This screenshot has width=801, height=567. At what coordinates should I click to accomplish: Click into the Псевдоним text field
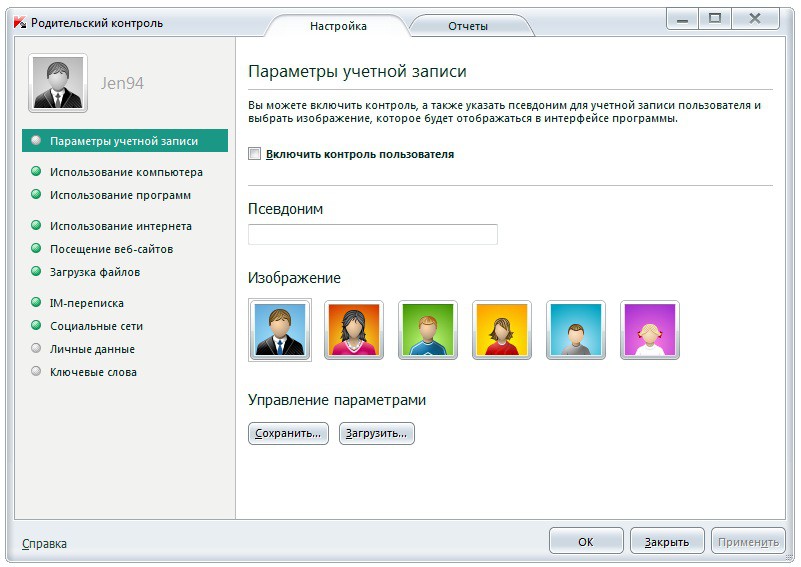click(372, 235)
